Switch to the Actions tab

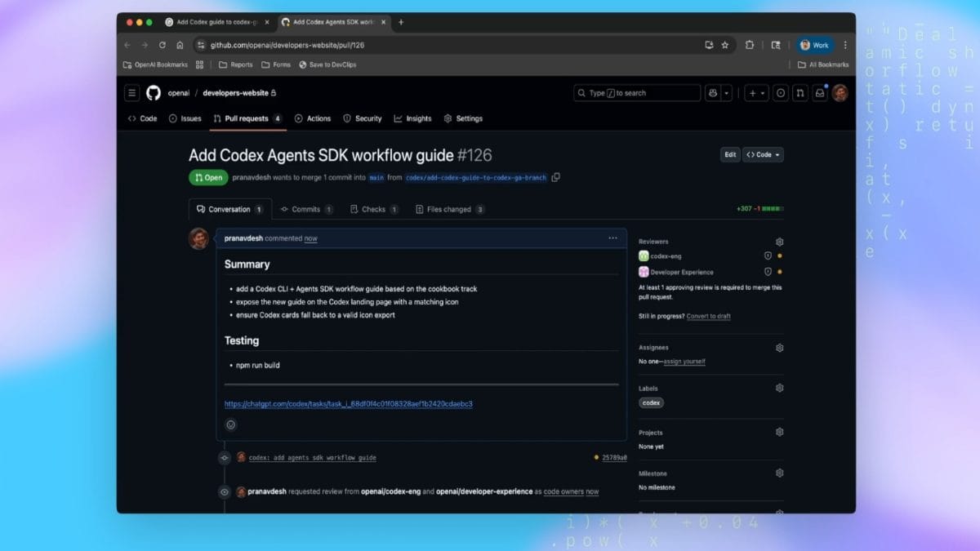(313, 118)
